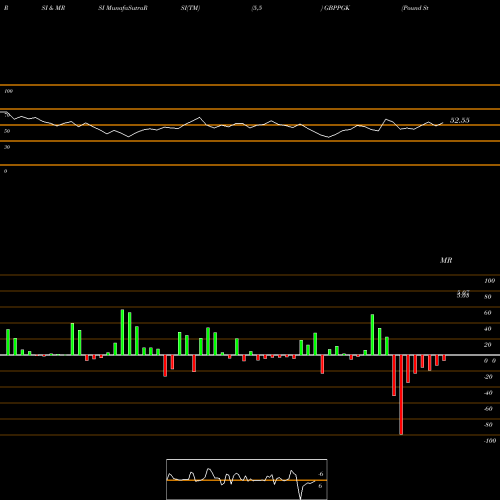Click the MR axis label 20

[488, 345]
